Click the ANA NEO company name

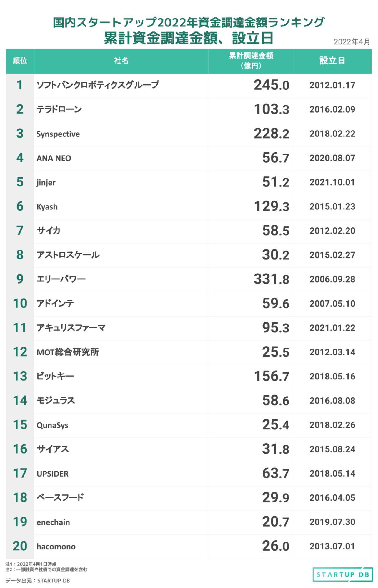54,158
